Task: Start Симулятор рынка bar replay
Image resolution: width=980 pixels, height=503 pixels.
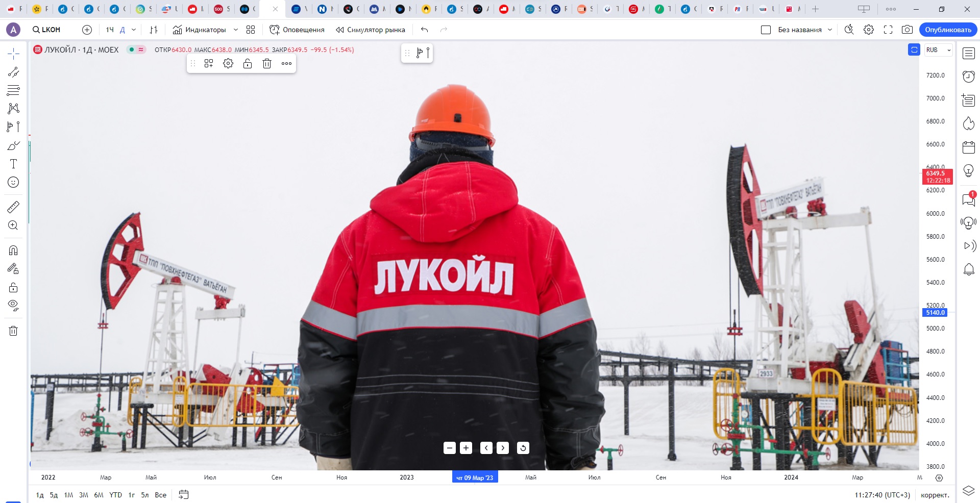Action: point(371,30)
